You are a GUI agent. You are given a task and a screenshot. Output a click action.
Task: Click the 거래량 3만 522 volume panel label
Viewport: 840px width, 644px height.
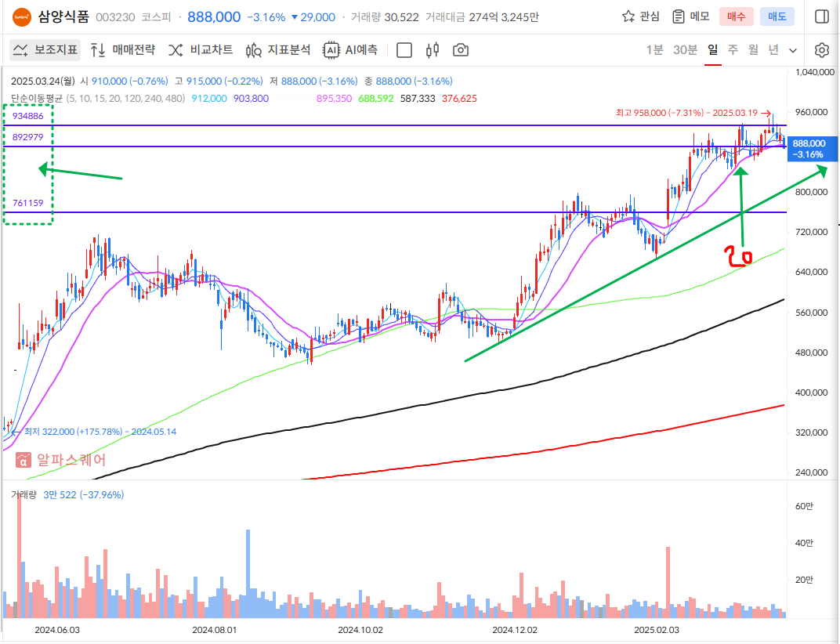tap(67, 494)
